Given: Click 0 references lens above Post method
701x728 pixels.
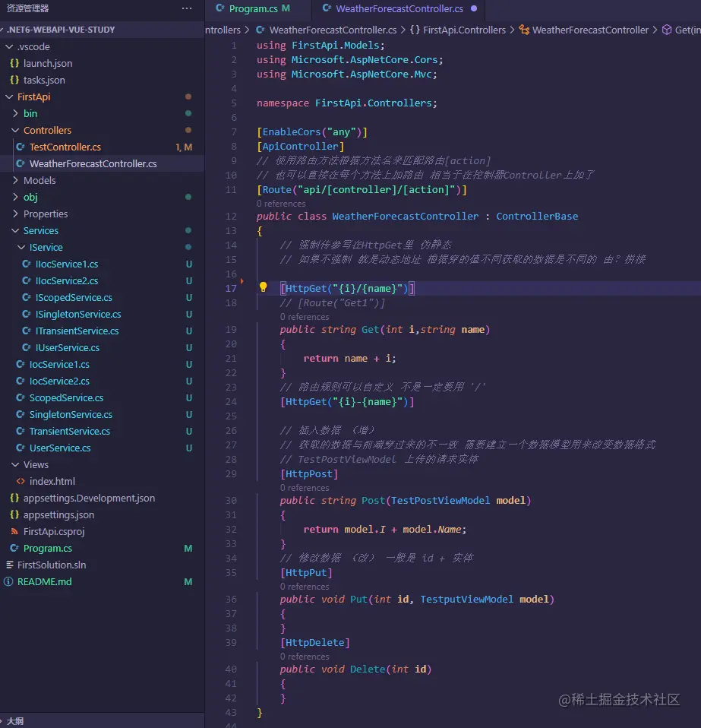Looking at the screenshot, I should tap(305, 488).
